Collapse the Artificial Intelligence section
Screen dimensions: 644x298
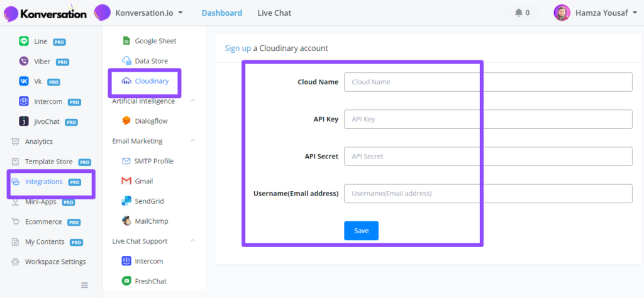pyautogui.click(x=193, y=101)
